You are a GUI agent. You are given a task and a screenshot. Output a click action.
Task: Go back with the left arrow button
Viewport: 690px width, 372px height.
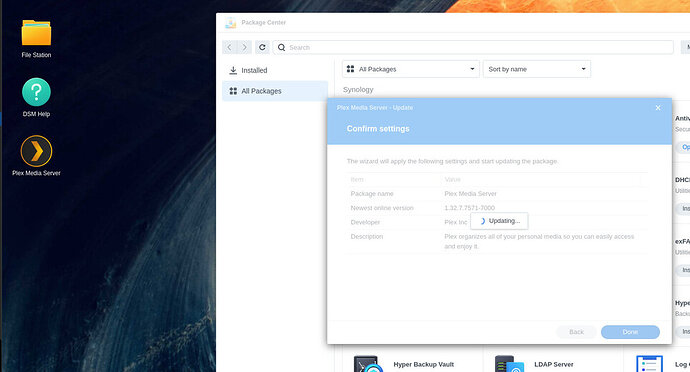click(x=230, y=47)
